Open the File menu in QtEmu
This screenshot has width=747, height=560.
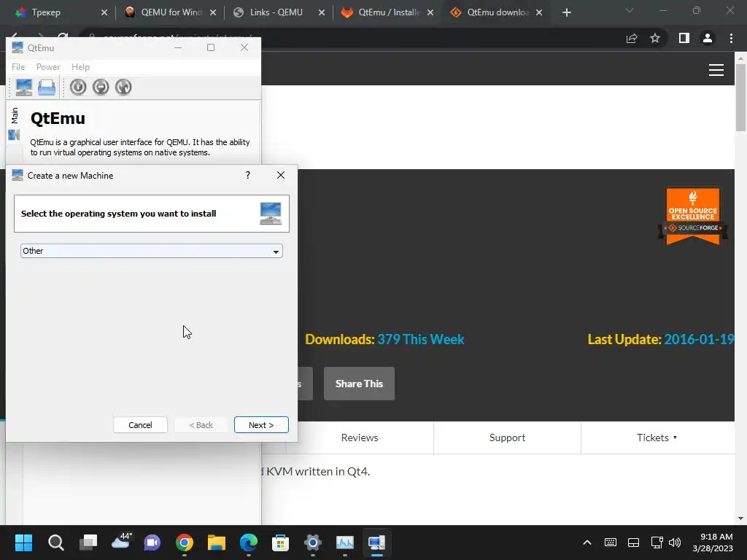pyautogui.click(x=18, y=67)
